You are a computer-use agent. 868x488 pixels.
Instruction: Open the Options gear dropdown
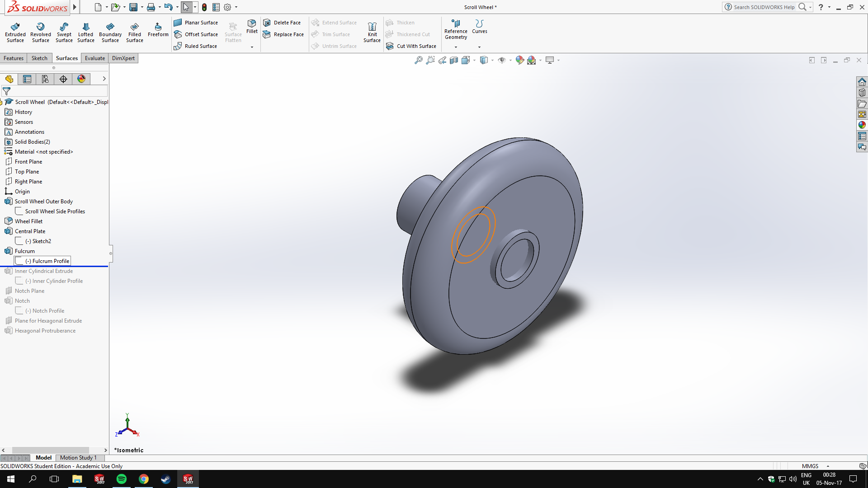pyautogui.click(x=236, y=7)
